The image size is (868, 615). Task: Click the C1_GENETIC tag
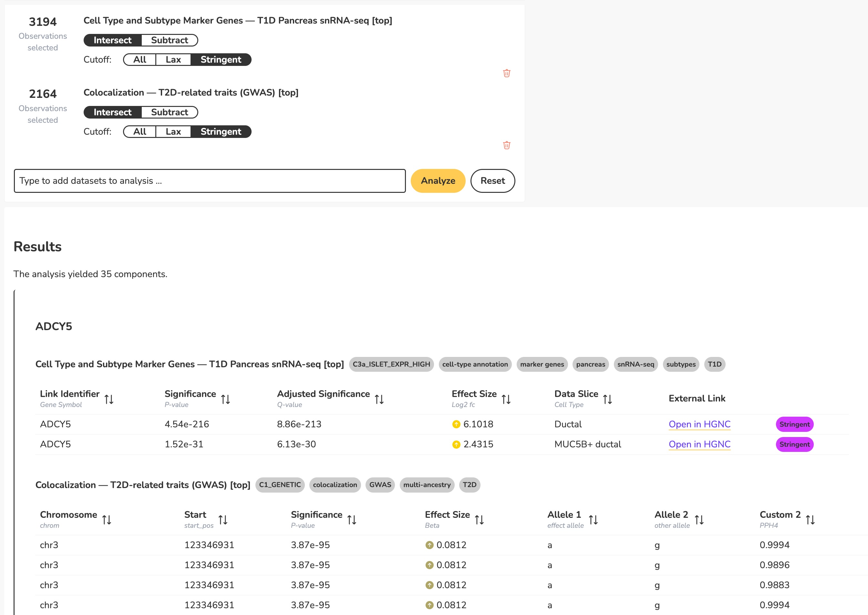tap(280, 485)
